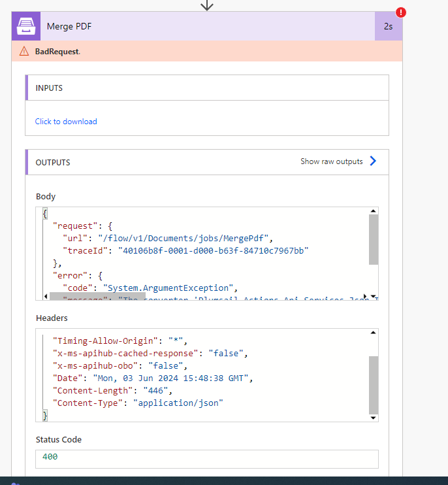Click the 2s duration badge
The image size is (448, 485).
click(x=388, y=26)
